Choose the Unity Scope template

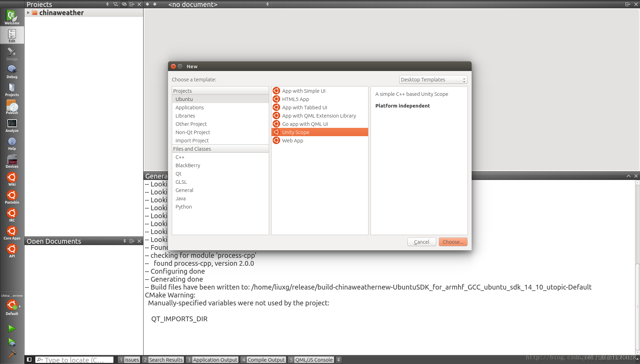pos(319,132)
